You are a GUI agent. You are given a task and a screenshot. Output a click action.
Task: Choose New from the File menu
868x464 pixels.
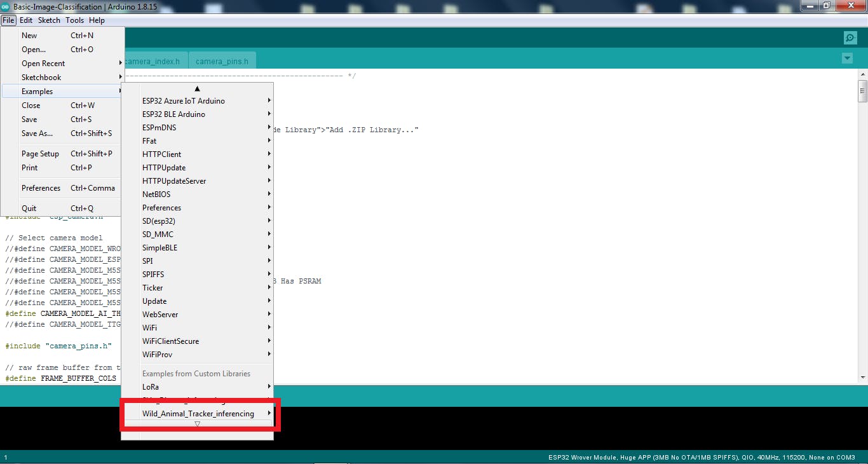tap(62, 36)
